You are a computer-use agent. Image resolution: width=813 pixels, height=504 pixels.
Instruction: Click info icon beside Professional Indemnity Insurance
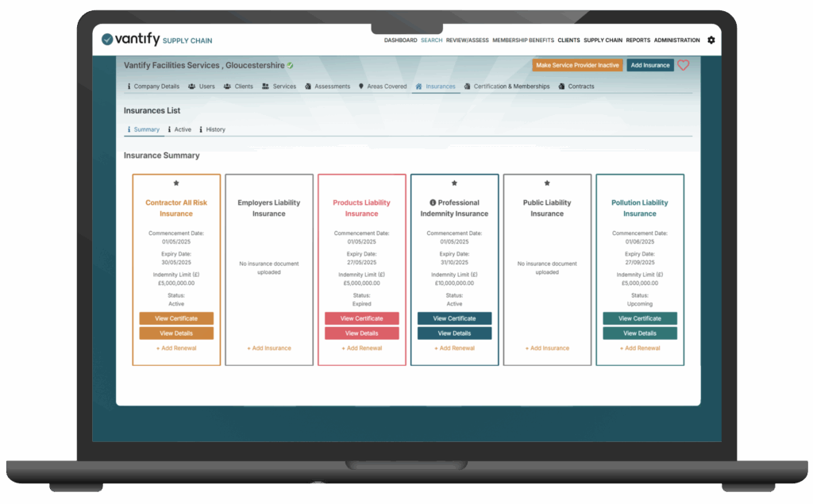pos(433,202)
